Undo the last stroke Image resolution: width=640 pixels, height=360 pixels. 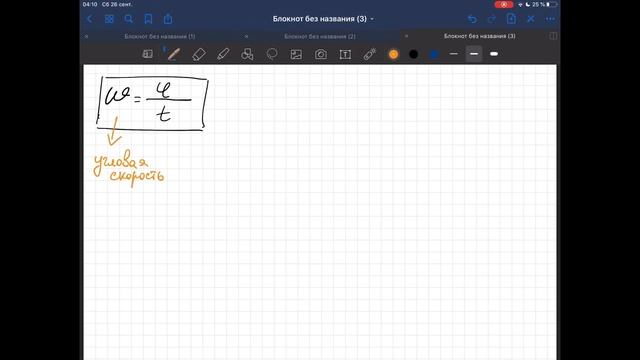pos(472,19)
